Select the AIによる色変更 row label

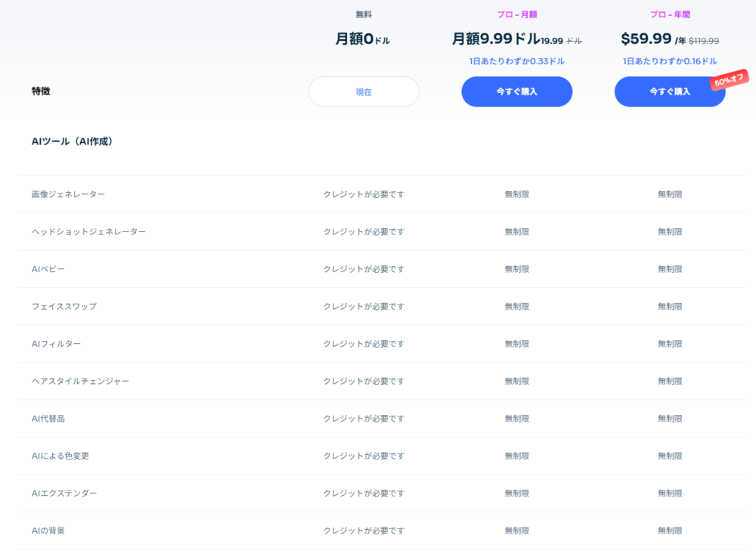point(60,456)
